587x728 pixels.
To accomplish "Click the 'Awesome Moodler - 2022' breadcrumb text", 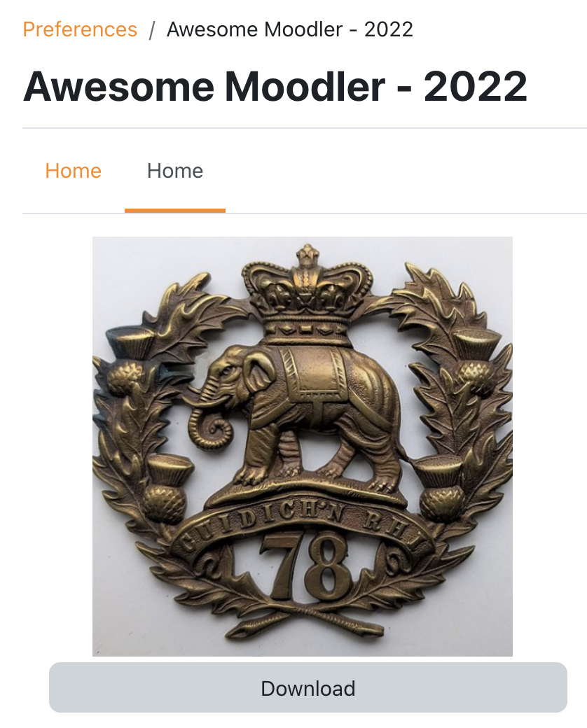I will pyautogui.click(x=289, y=29).
